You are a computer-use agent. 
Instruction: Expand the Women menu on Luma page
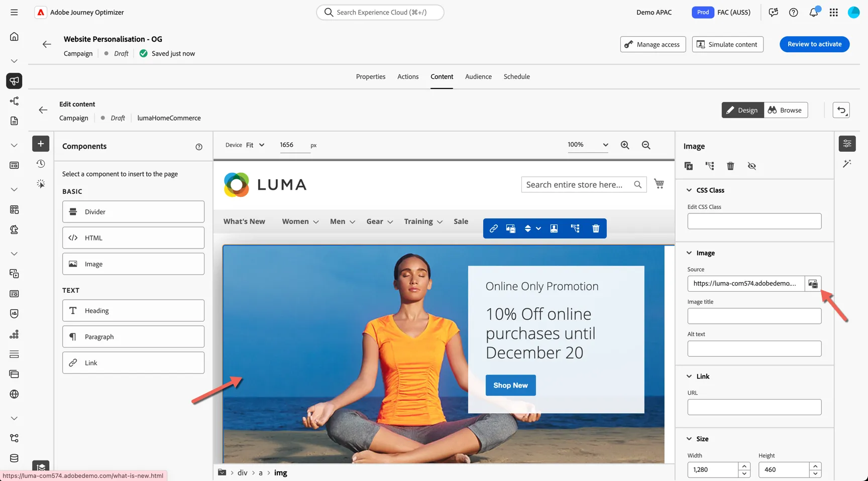pos(300,221)
